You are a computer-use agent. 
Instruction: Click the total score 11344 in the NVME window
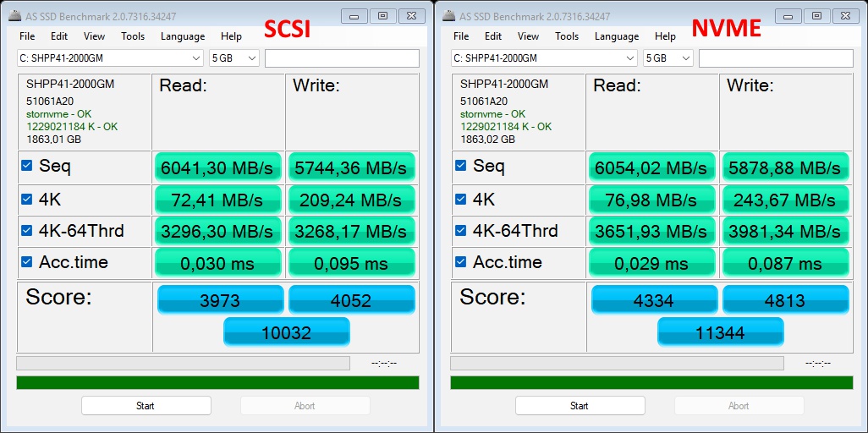coord(720,332)
